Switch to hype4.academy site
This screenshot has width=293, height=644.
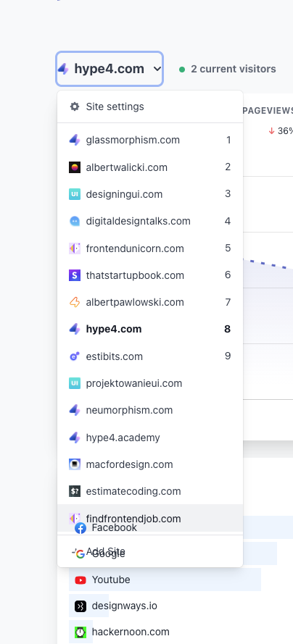pyautogui.click(x=150, y=438)
